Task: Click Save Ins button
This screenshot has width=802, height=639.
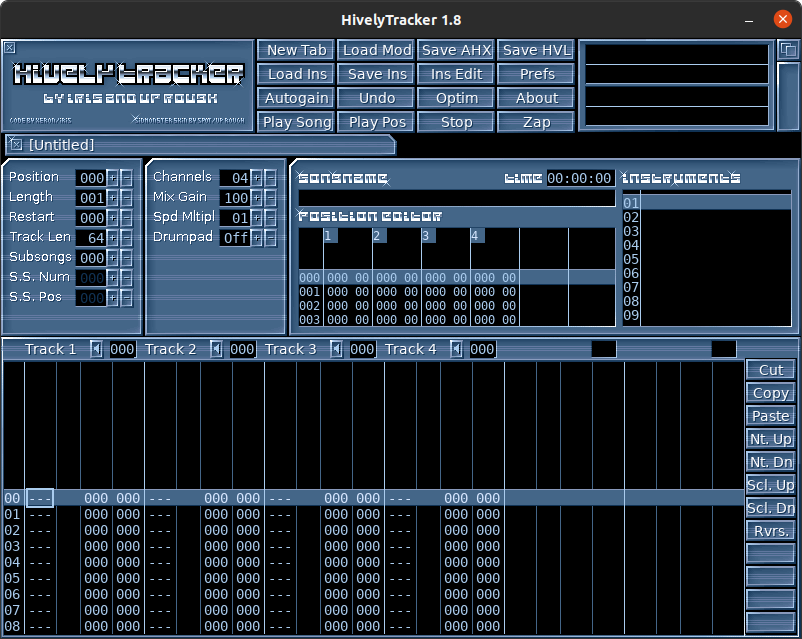Action: point(376,74)
